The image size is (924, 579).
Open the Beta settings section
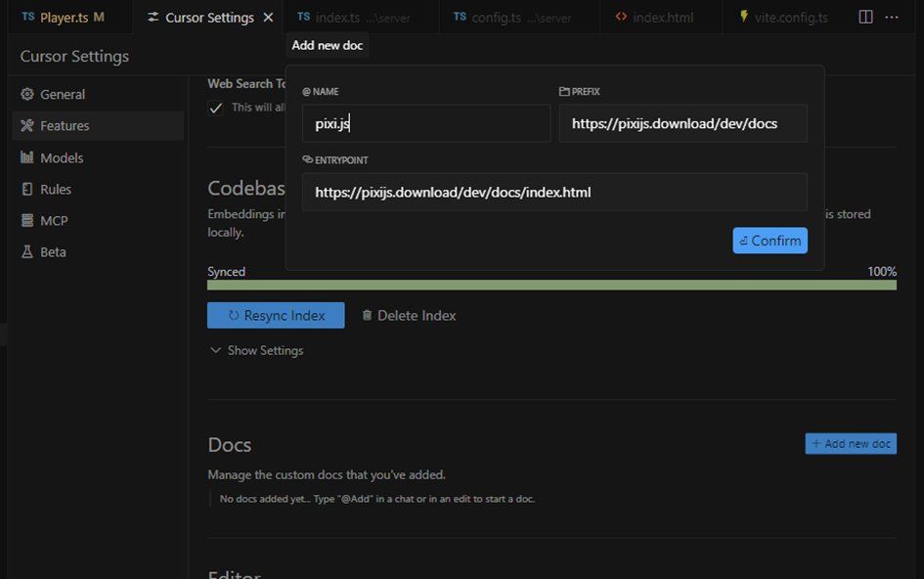98,251
